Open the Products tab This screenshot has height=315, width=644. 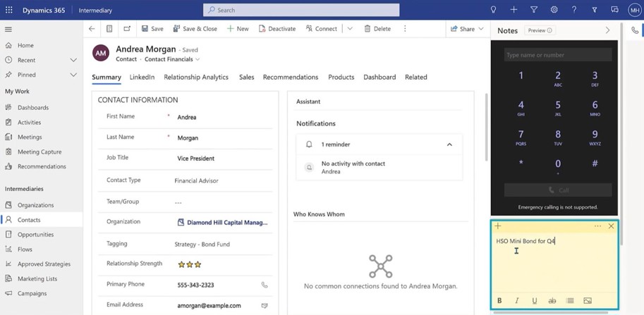point(341,77)
